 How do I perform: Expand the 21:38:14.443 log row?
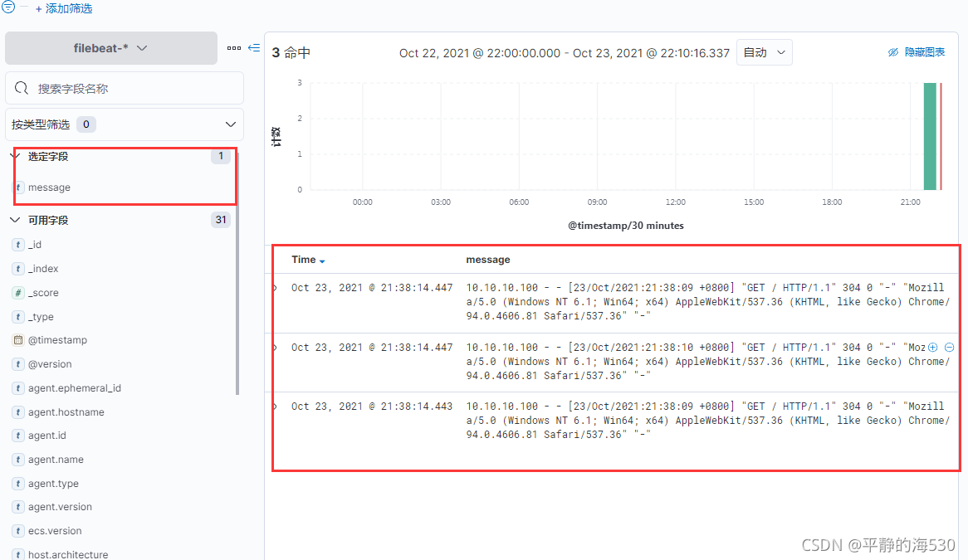point(276,407)
